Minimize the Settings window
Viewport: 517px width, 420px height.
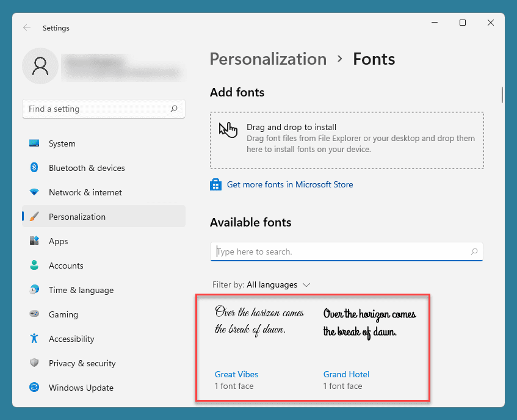[435, 23]
